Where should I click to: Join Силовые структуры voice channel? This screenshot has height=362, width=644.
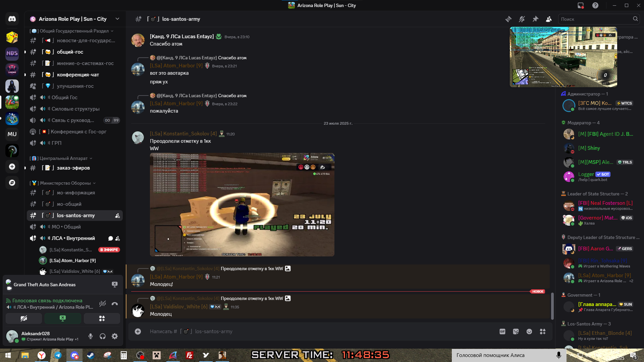pyautogui.click(x=75, y=109)
